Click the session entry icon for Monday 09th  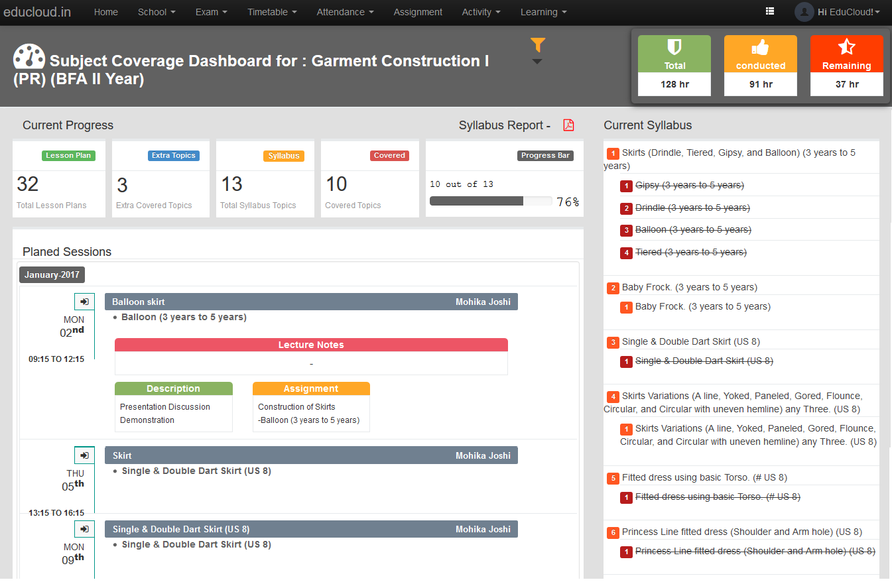pyautogui.click(x=84, y=529)
